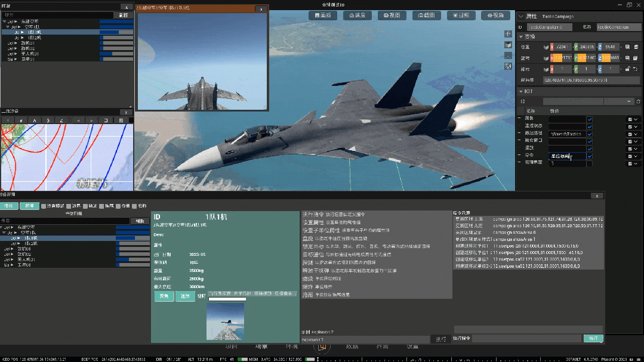Click the plus tool in the 2D map toolbar
Screen dimensions: 644x362
[7, 120]
